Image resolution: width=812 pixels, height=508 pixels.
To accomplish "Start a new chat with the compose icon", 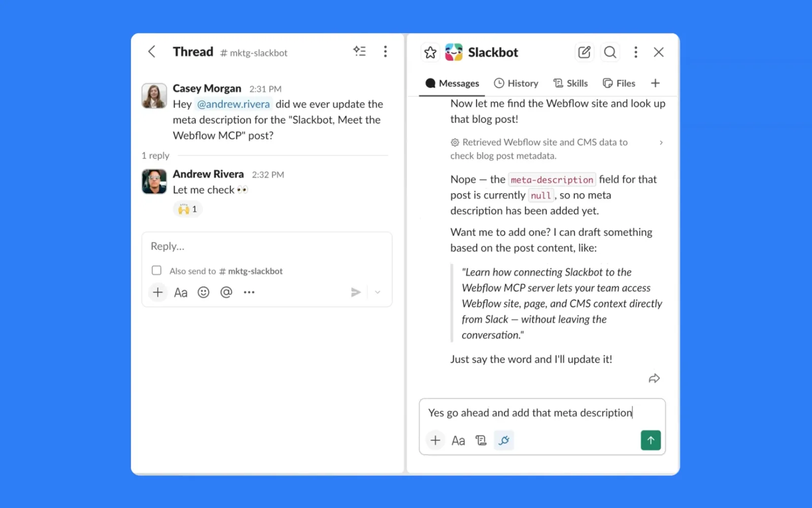I will coord(584,52).
